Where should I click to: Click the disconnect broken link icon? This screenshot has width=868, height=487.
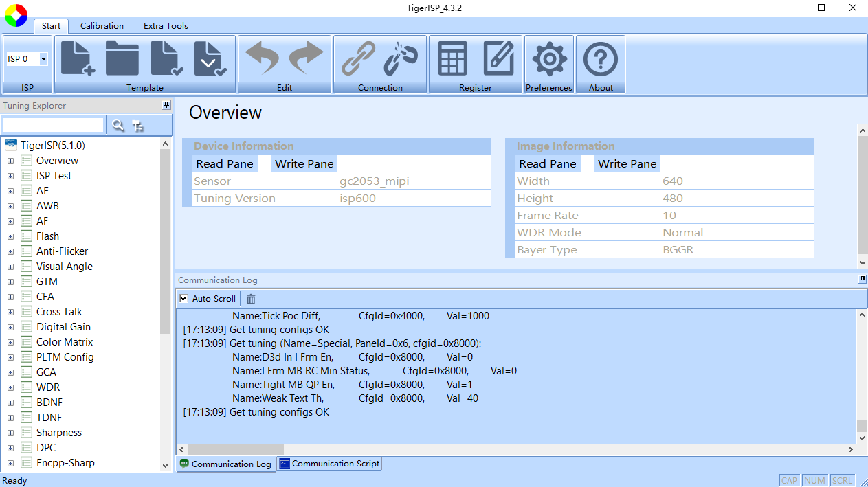pyautogui.click(x=401, y=58)
